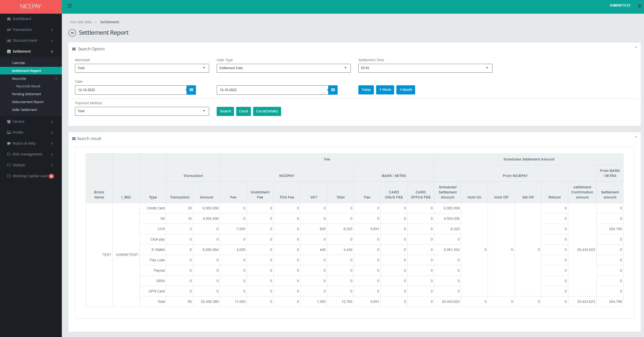Export results with the Excel button
Viewport: 644px width, 337px height.
point(244,111)
